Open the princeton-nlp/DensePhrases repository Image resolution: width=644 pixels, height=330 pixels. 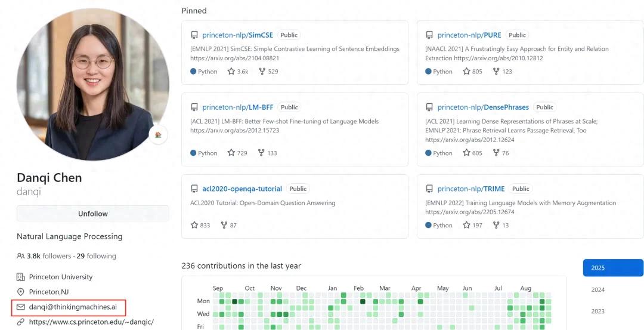[483, 107]
